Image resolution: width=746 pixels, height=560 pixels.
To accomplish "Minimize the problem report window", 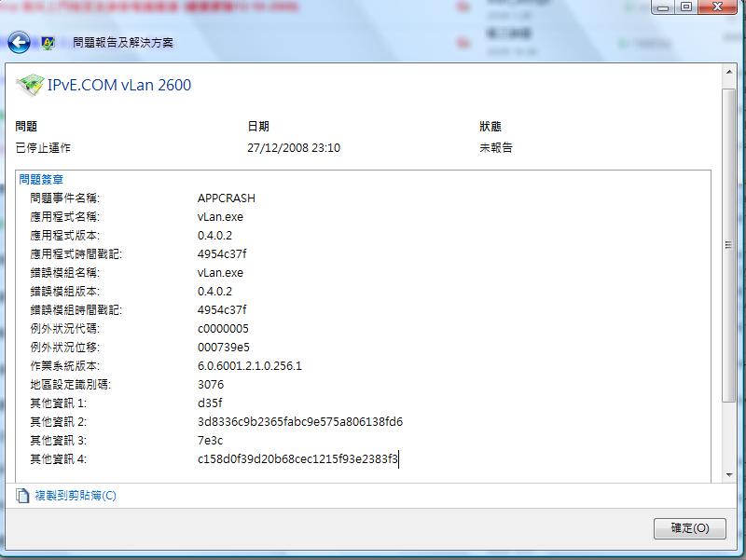I will point(663,7).
